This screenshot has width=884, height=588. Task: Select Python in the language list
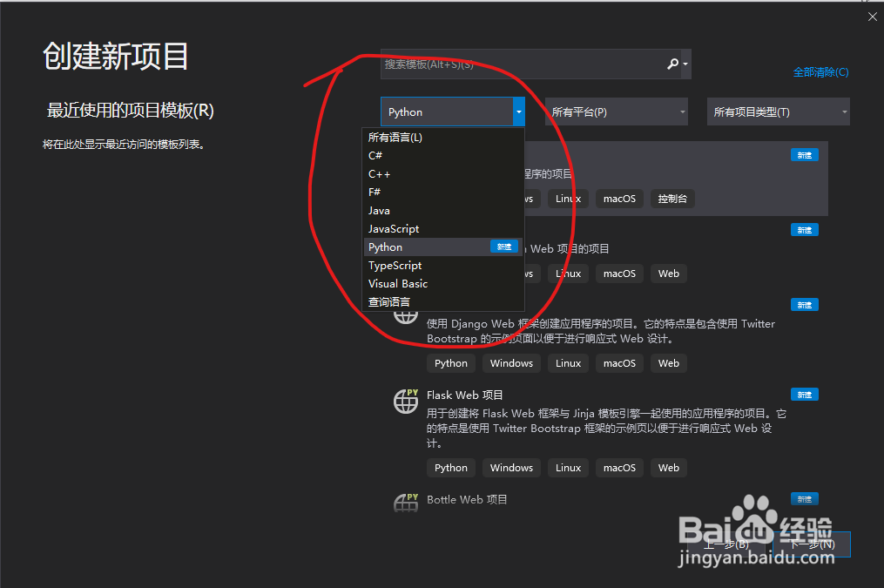click(x=443, y=247)
